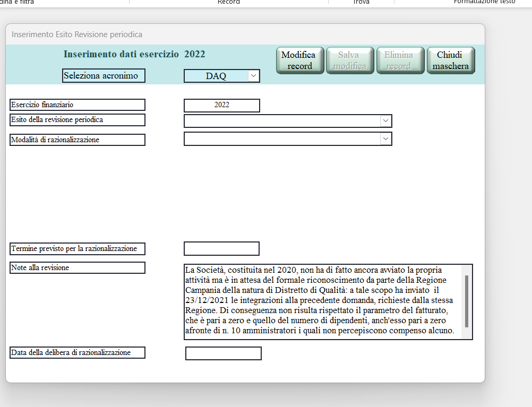
Task: Click the Trova ribbon group label
Action: (x=361, y=2)
